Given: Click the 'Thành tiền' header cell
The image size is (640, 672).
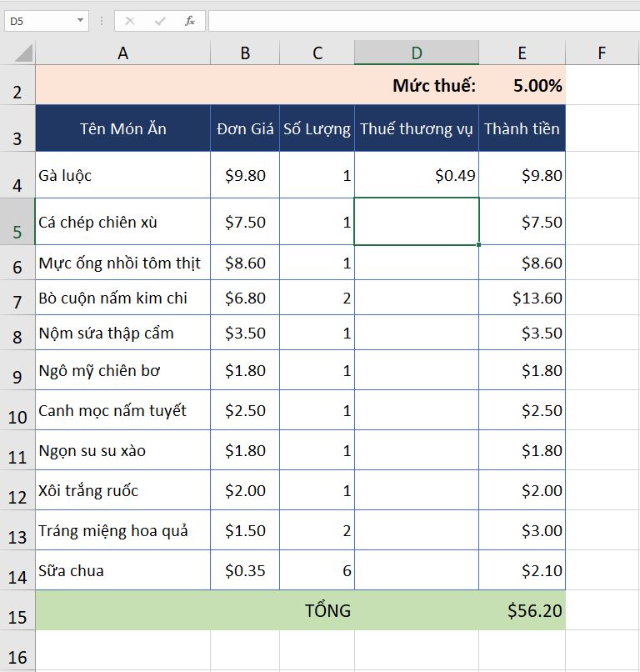Looking at the screenshot, I should (x=522, y=128).
